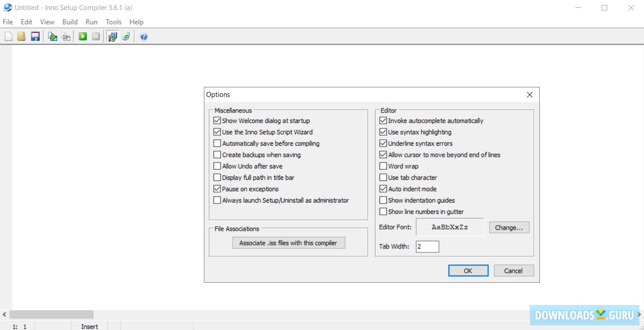Click the Target Uninstall recycle-bin icon
The image size is (644, 330).
tap(126, 36)
